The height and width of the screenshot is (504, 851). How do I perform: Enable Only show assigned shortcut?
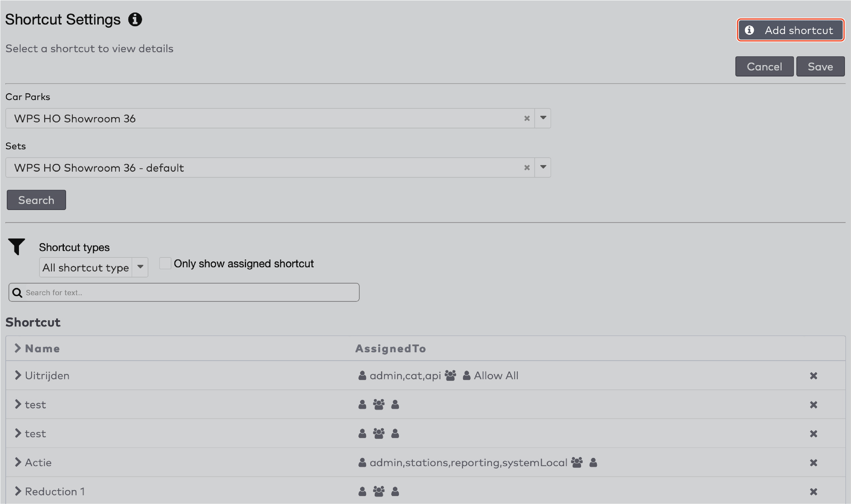[165, 263]
